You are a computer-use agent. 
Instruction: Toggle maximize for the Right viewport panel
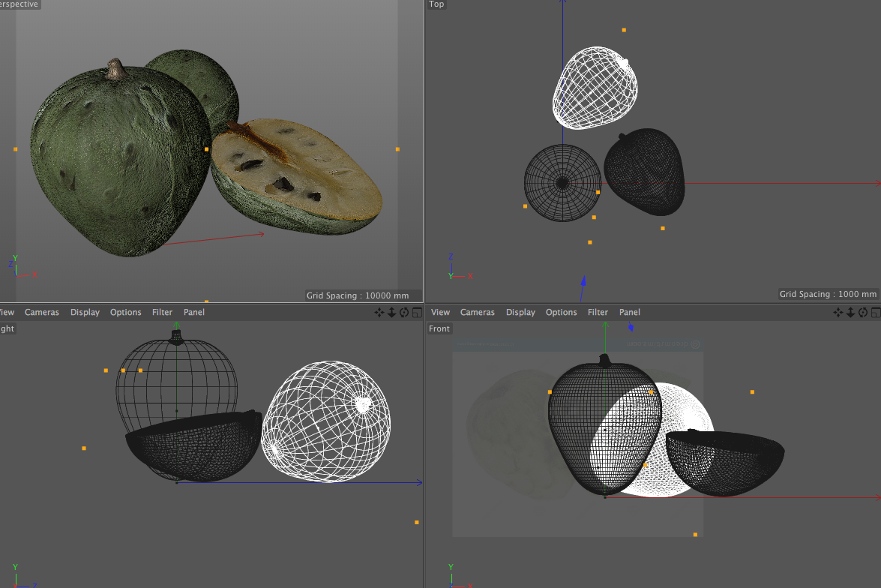point(417,313)
